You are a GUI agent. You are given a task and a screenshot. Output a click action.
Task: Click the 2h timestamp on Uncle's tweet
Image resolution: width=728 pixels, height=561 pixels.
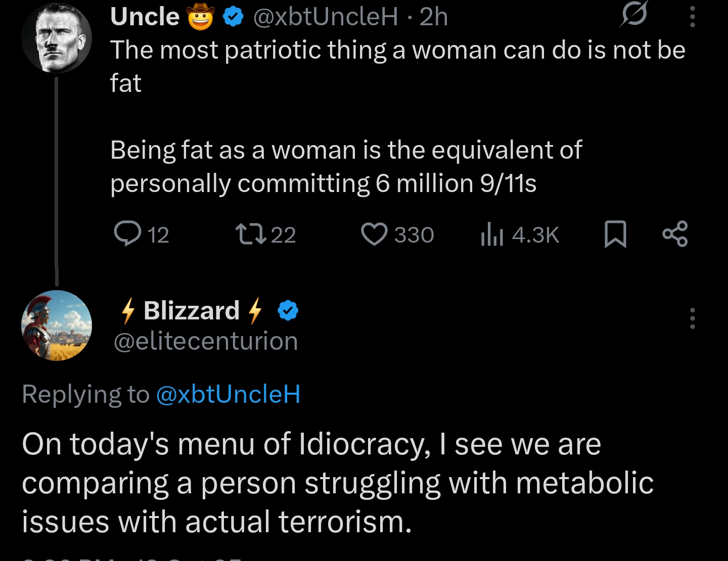[434, 17]
